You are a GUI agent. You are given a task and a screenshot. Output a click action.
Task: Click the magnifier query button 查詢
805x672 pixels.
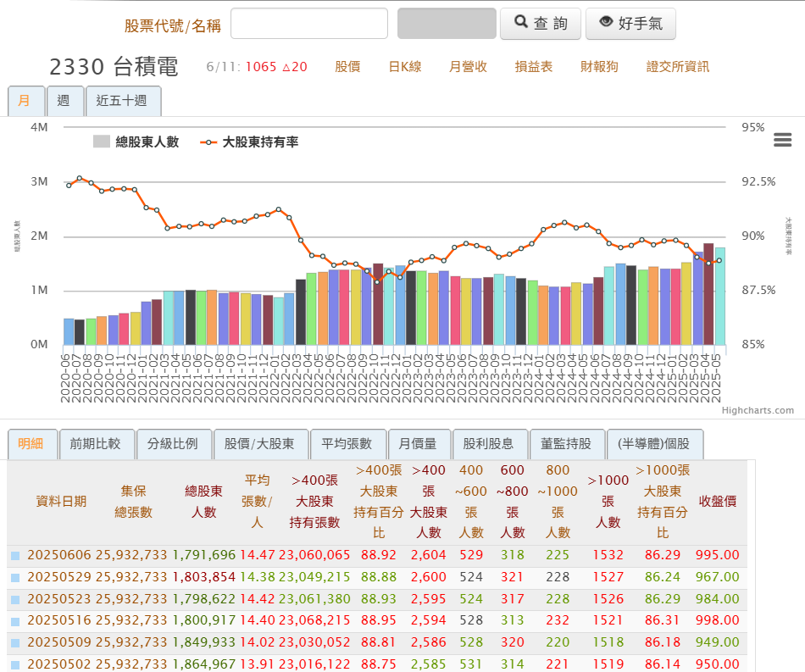point(541,24)
